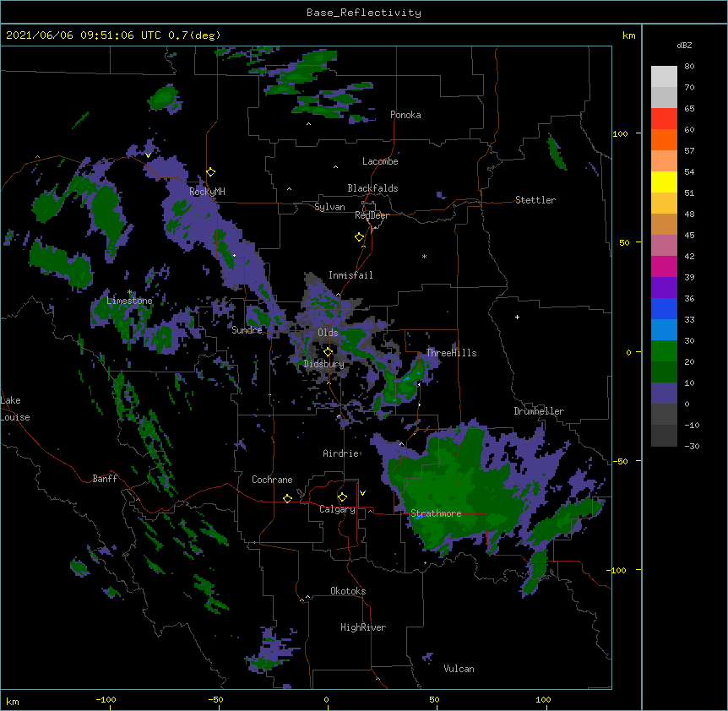Screen dimensions: 728x711
Task: Click the -50 tick label on the bottom axis
Action: click(215, 699)
